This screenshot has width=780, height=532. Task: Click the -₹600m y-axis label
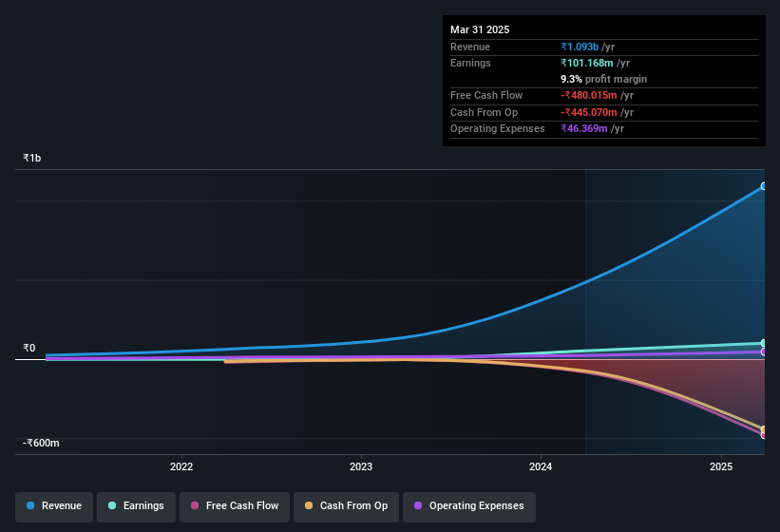tap(41, 443)
